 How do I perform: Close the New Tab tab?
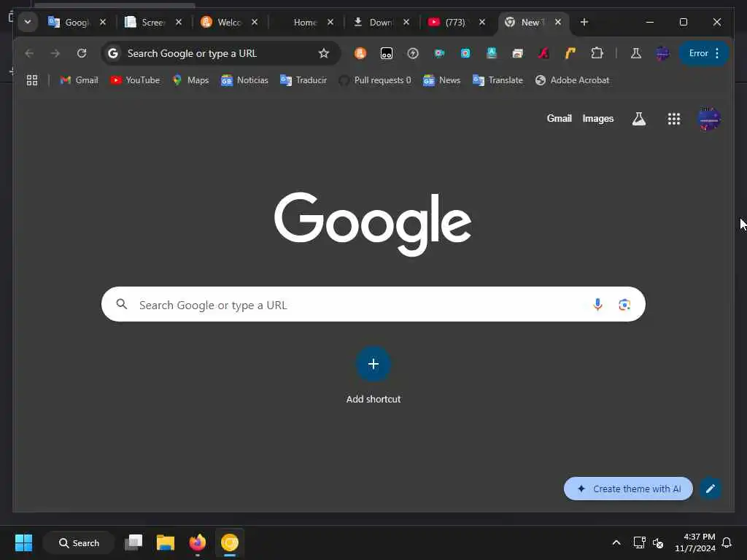tap(558, 22)
